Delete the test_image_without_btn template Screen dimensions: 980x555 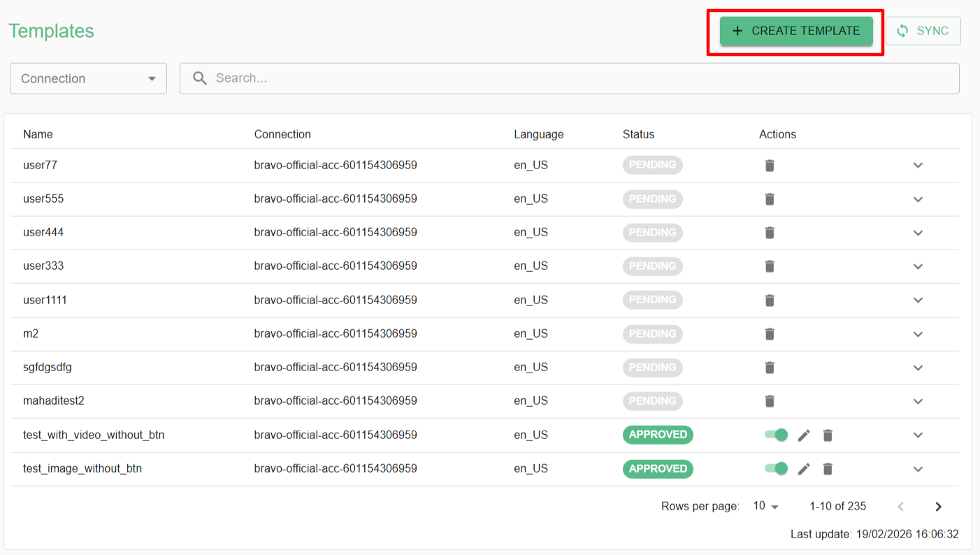pos(828,469)
